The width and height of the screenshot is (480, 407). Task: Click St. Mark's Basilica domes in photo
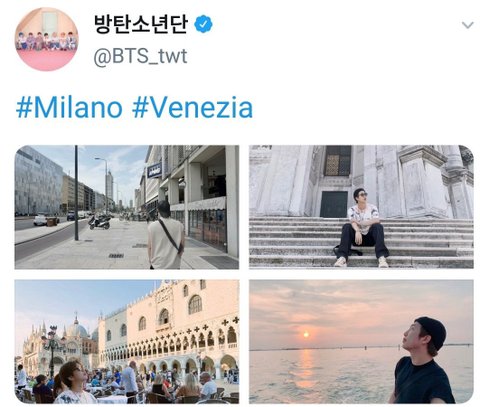pyautogui.click(x=77, y=329)
